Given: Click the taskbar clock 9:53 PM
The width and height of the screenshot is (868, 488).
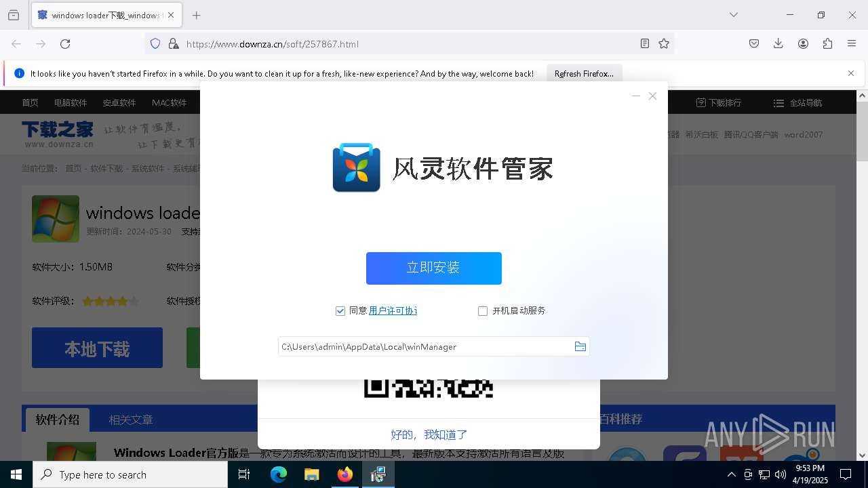Looking at the screenshot, I should [x=812, y=474].
